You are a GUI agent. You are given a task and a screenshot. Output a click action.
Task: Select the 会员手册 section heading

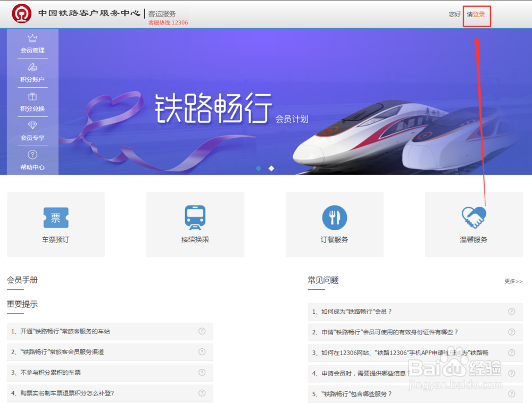point(22,280)
